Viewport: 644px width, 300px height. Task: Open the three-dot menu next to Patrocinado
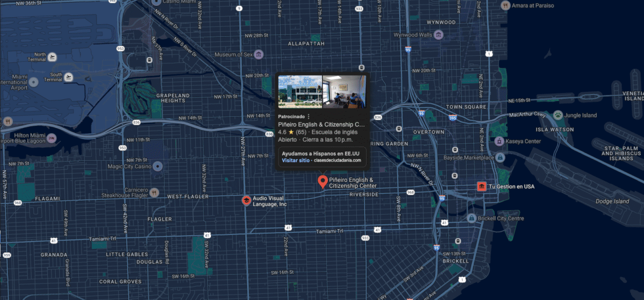[x=308, y=116]
